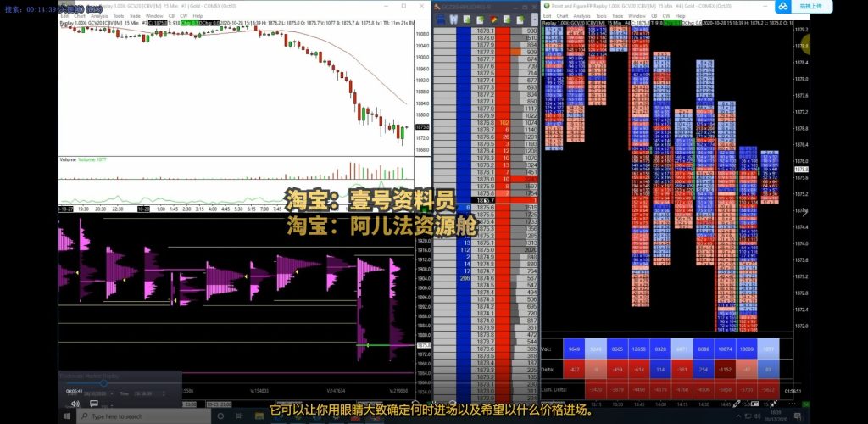Viewport: 868px width, 424px height.
Task: Adjust the replay position slider in replay panel
Action: click(x=103, y=383)
